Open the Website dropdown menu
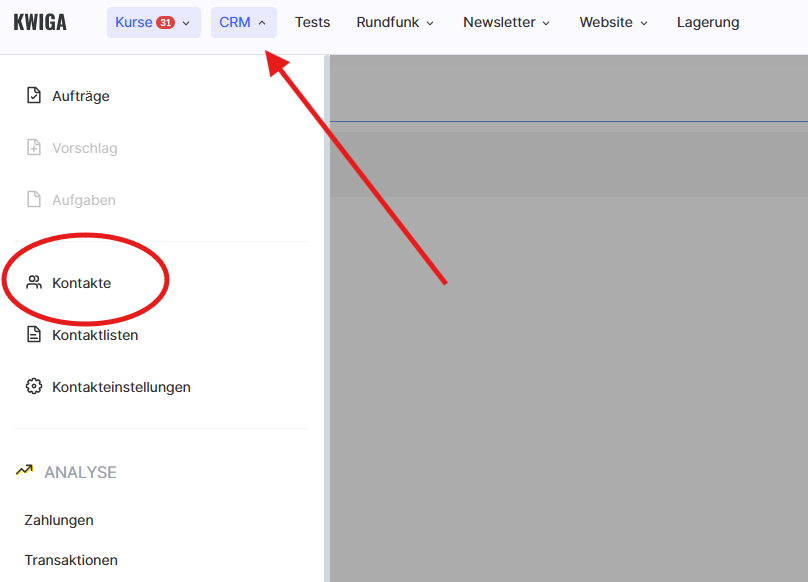808x582 pixels. click(x=613, y=22)
